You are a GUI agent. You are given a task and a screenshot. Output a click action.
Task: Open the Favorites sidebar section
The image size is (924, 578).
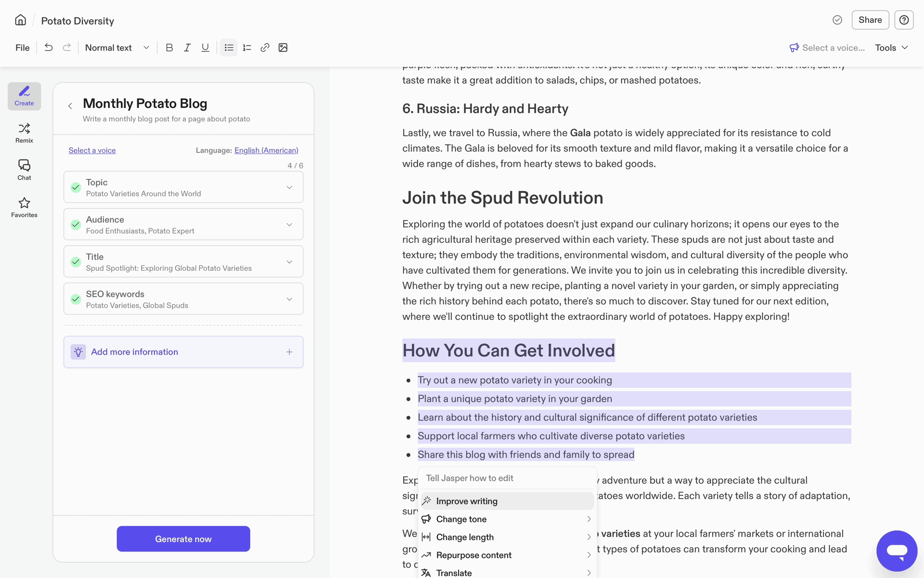click(x=24, y=208)
